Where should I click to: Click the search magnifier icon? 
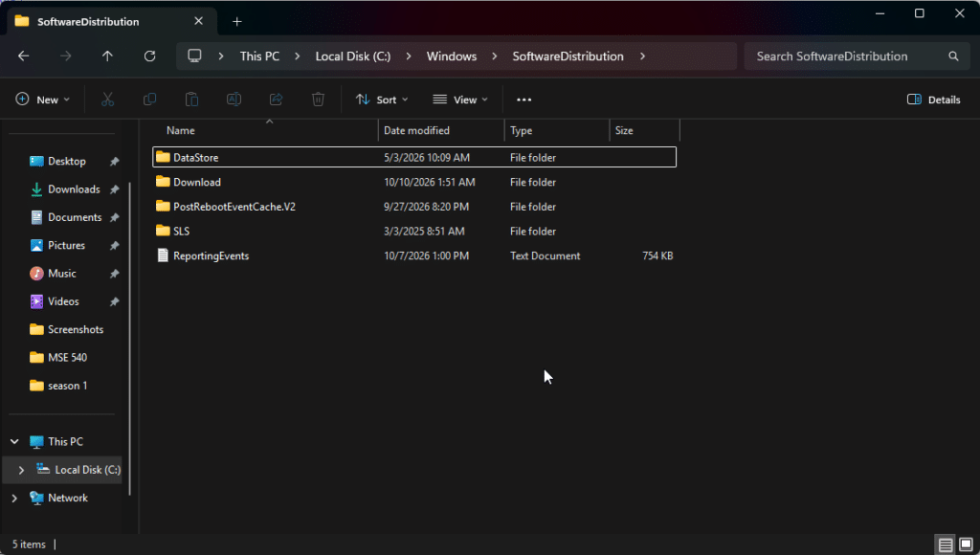pyautogui.click(x=953, y=56)
